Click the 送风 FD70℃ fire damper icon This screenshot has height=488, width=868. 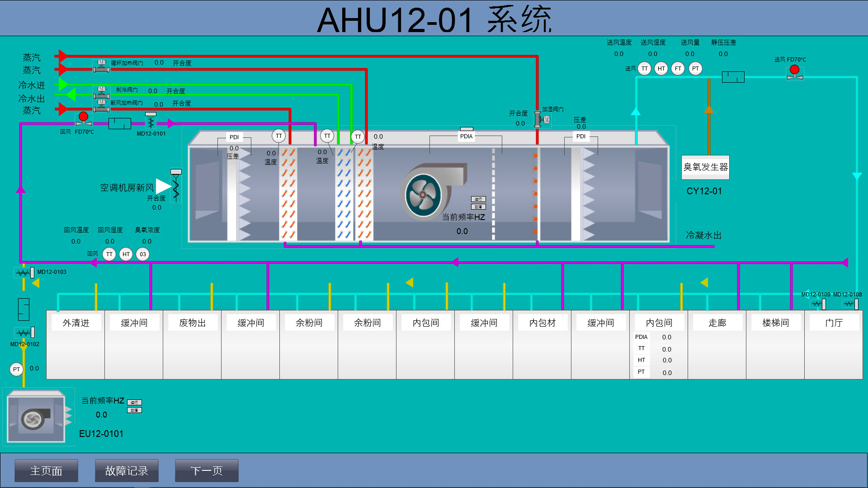tap(794, 72)
